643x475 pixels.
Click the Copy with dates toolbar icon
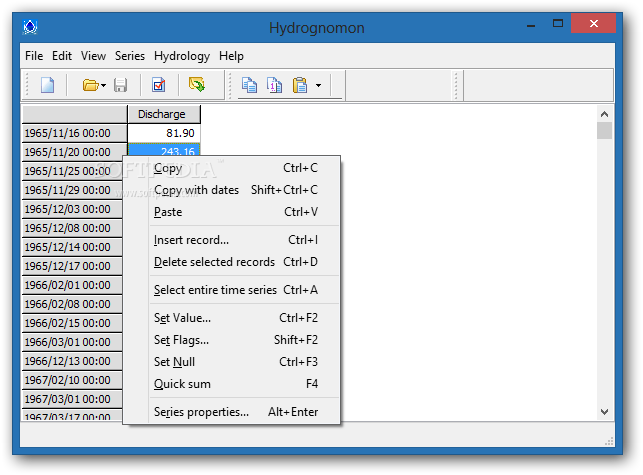(274, 85)
